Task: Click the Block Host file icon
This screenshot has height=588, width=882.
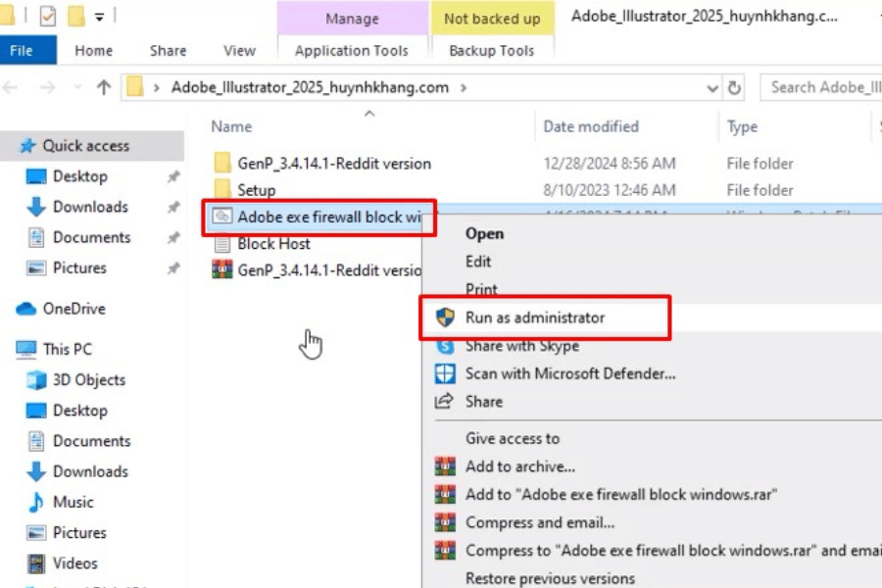Action: [x=221, y=244]
